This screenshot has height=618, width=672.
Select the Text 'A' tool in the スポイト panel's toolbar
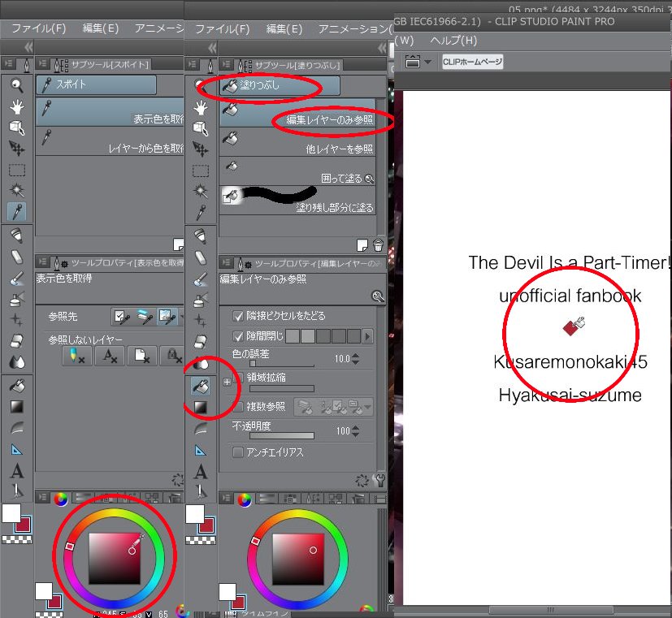tap(17, 471)
